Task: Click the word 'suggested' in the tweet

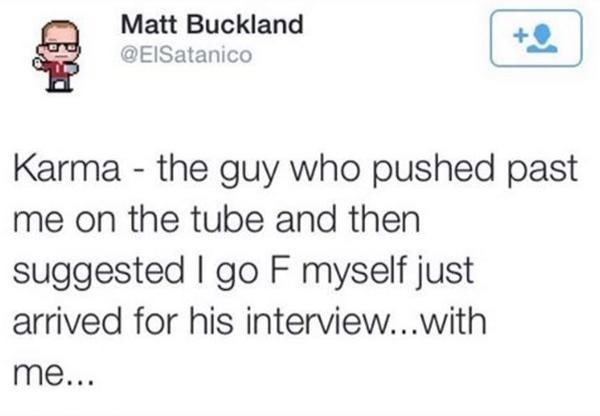Action: pos(99,272)
